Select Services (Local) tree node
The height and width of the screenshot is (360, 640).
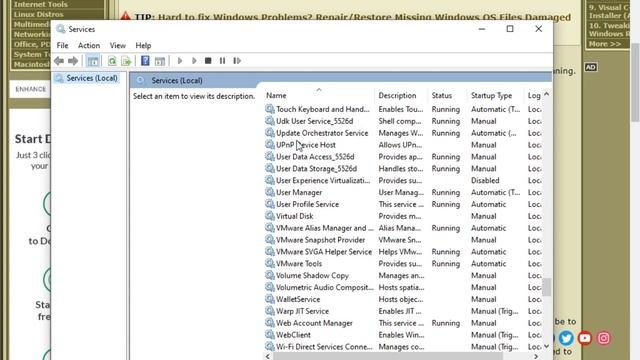point(92,78)
